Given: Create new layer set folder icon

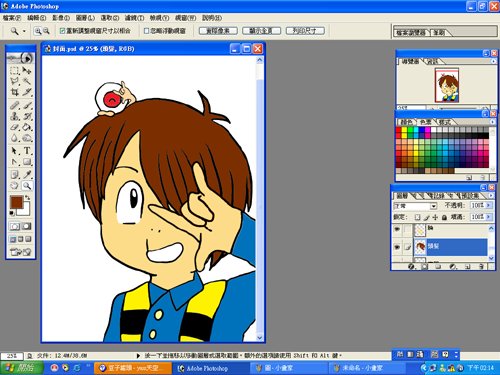Looking at the screenshot, I should click(438, 267).
